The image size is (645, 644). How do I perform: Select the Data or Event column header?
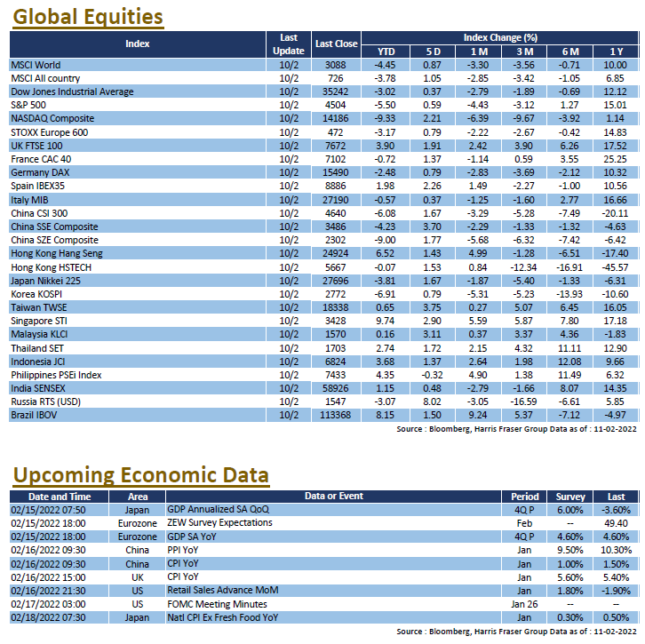[334, 497]
